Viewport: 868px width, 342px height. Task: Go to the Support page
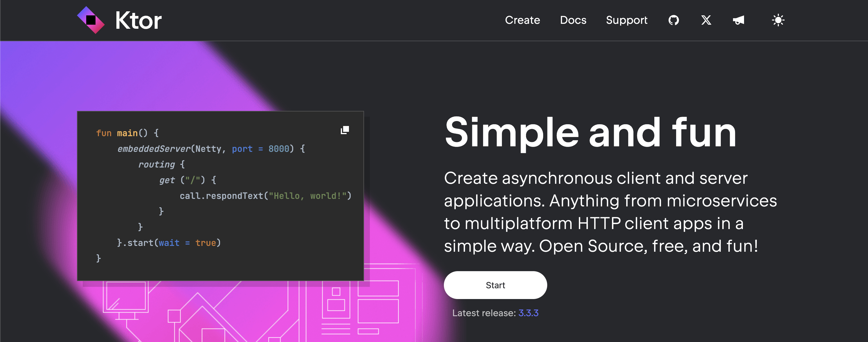pyautogui.click(x=626, y=20)
